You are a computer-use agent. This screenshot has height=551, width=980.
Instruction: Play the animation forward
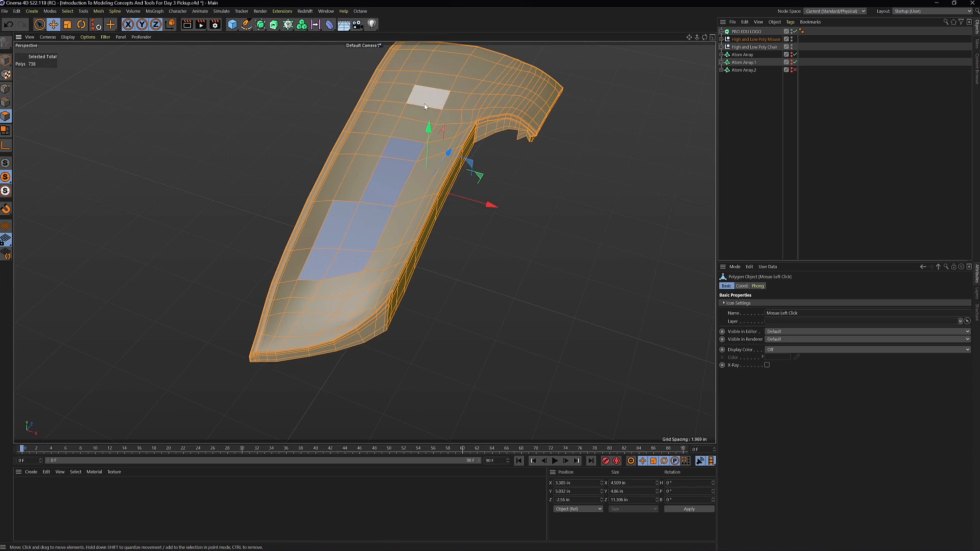[x=555, y=460]
